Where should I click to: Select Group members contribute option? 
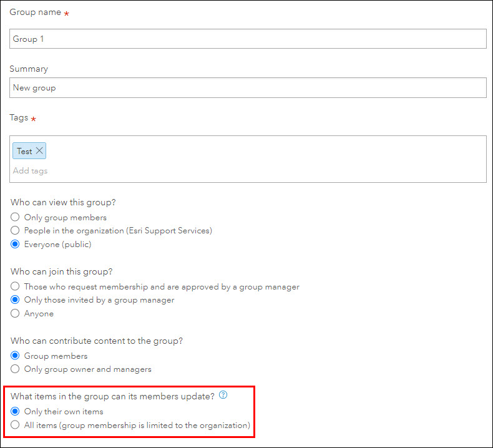(x=16, y=356)
